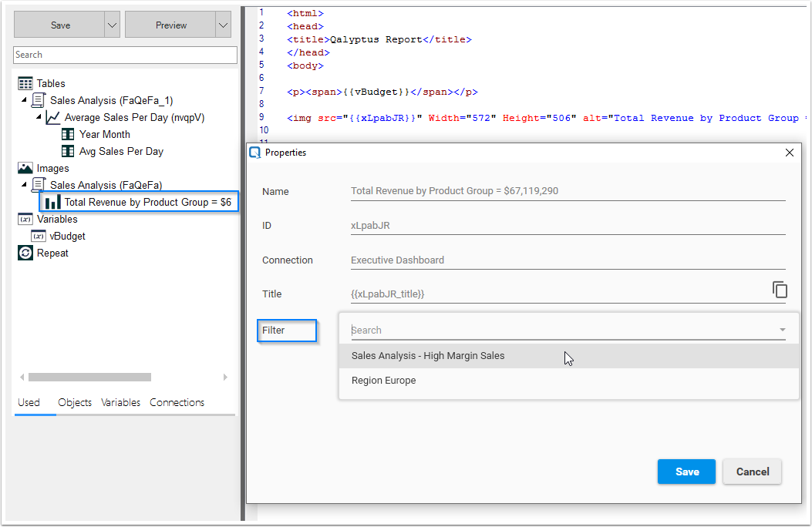Open the Save button dropdown arrow
Viewport: 812px width, 527px height.
coord(112,24)
